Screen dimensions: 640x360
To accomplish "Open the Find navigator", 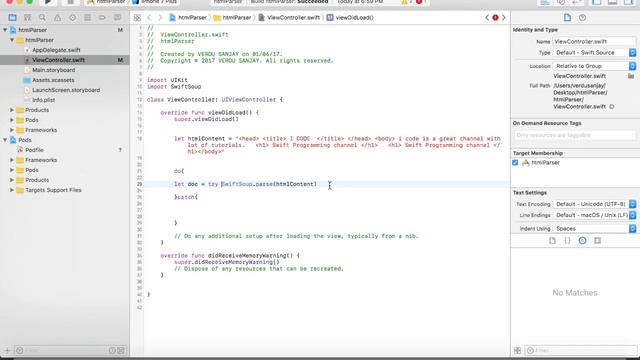I will 42,18.
